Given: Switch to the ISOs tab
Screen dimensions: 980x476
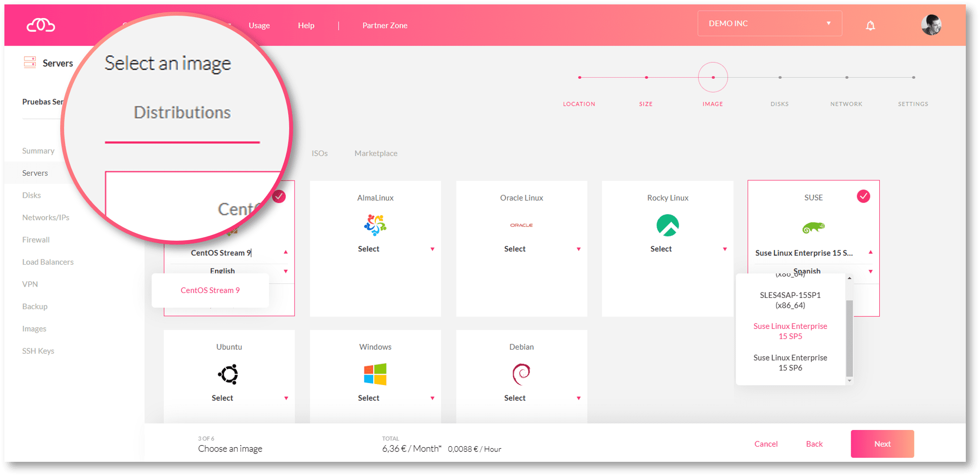Looking at the screenshot, I should coord(319,153).
